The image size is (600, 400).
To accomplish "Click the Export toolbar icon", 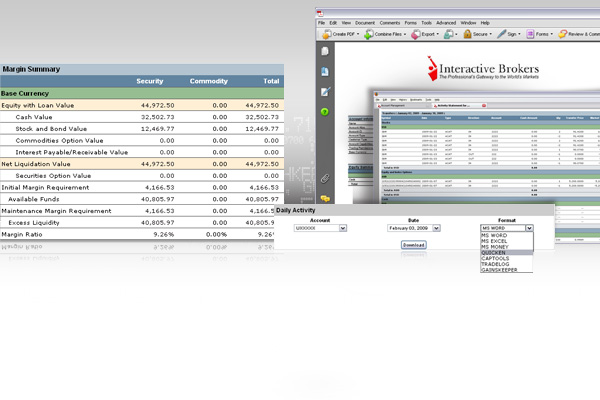I will click(416, 34).
